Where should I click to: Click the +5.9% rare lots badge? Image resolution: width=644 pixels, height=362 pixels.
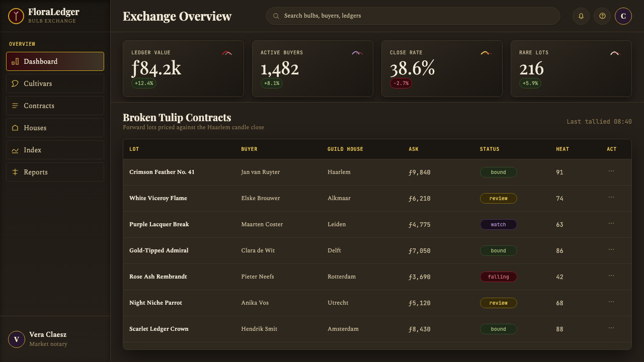[530, 83]
